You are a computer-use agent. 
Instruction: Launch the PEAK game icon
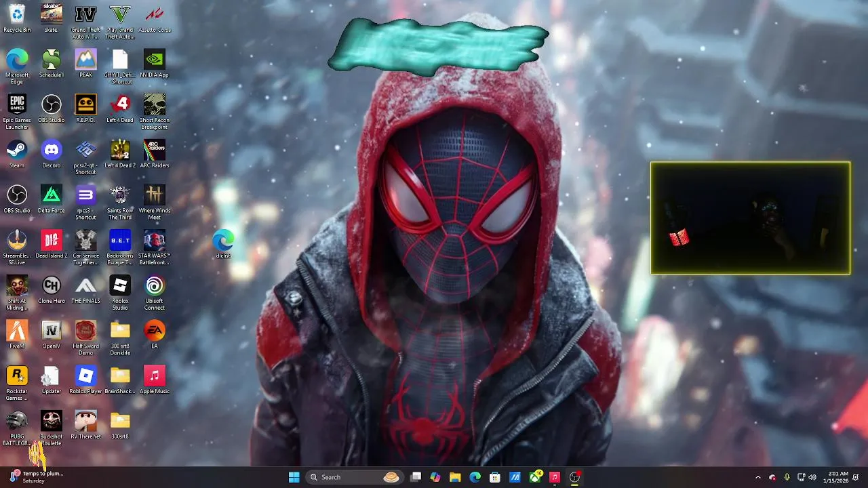pyautogui.click(x=85, y=63)
